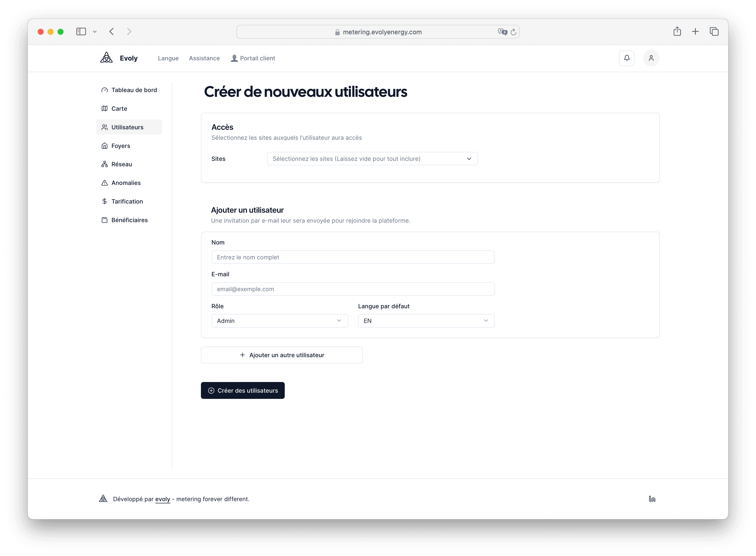The width and height of the screenshot is (756, 556).
Task: Open the Rôle dropdown showing Admin
Action: click(x=280, y=321)
